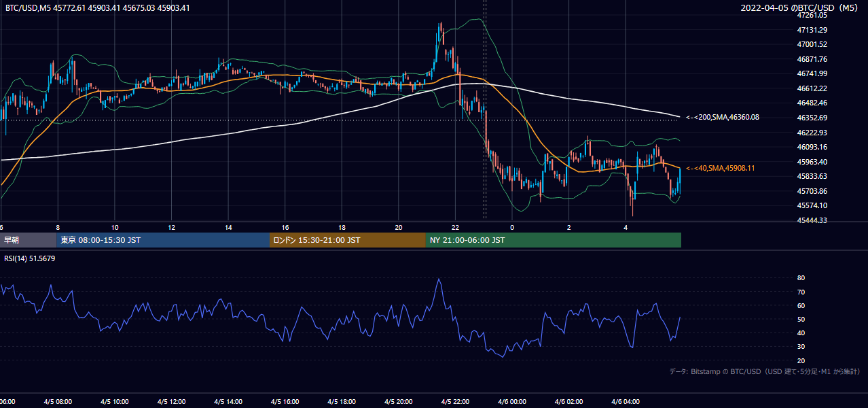Click hour label 20 under price chart
This screenshot has width=868, height=408.
click(x=399, y=227)
